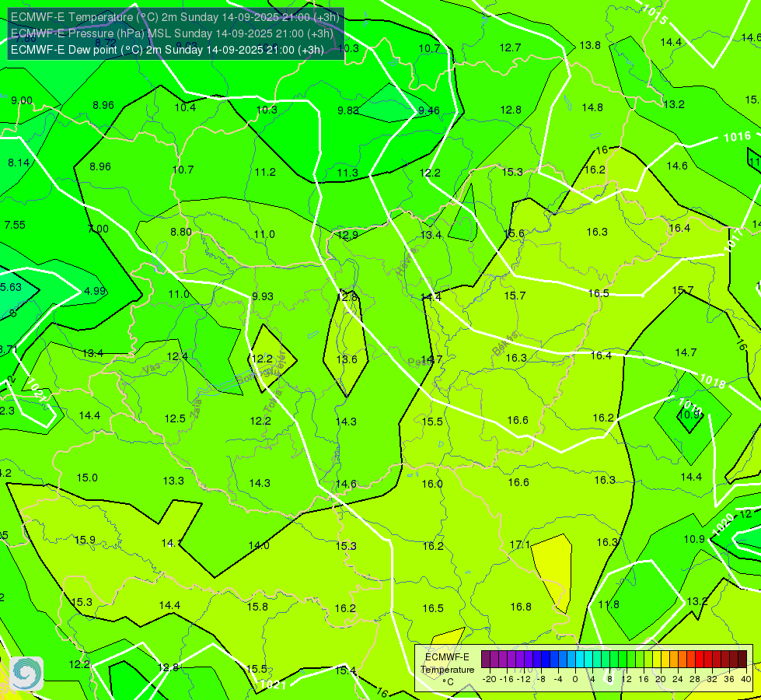
Task: Select the ECMWF-E Pressure MSL layer label
Action: pyautogui.click(x=172, y=33)
